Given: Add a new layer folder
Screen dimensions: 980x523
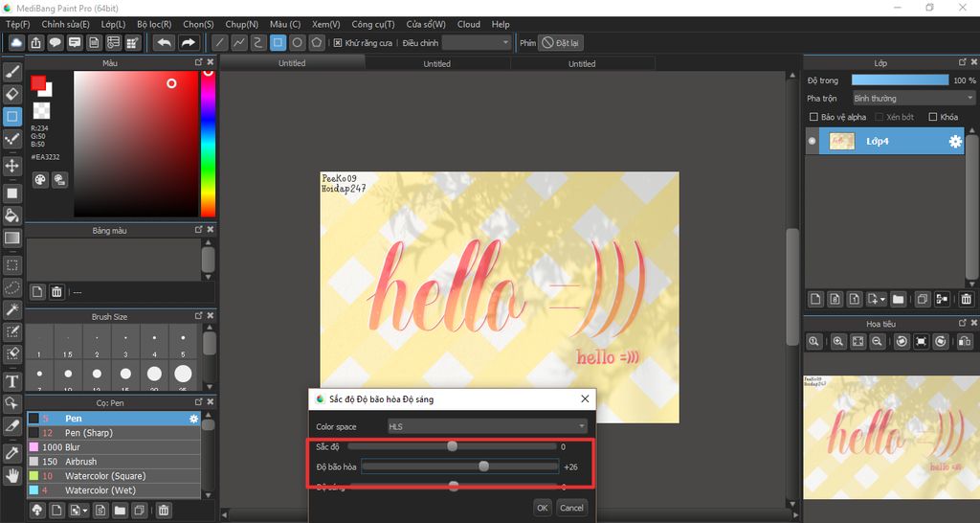Looking at the screenshot, I should [898, 299].
